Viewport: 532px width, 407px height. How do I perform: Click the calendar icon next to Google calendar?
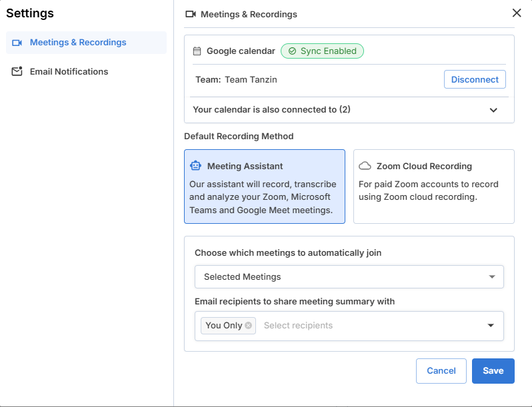point(197,51)
